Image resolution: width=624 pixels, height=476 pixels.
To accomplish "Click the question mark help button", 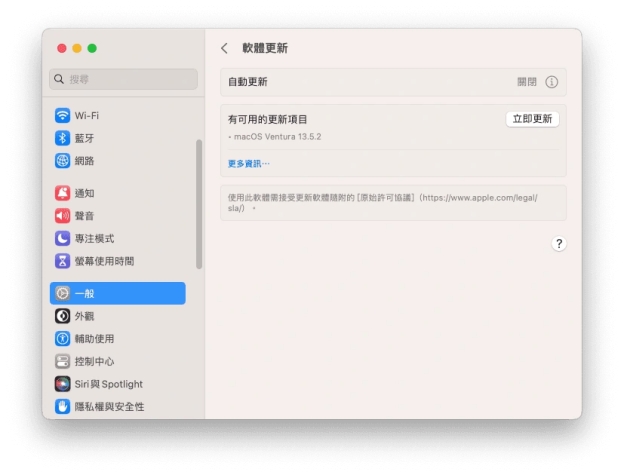I will (x=559, y=244).
